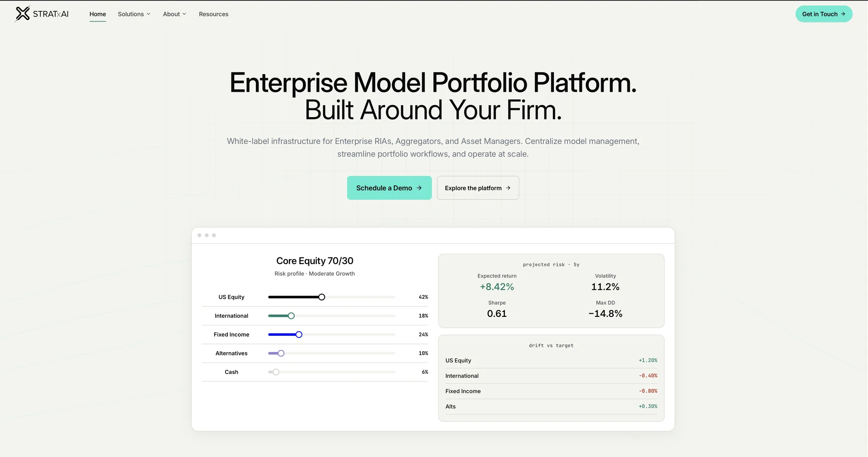This screenshot has width=868, height=457.
Task: Click the US Equity drift row
Action: point(551,361)
